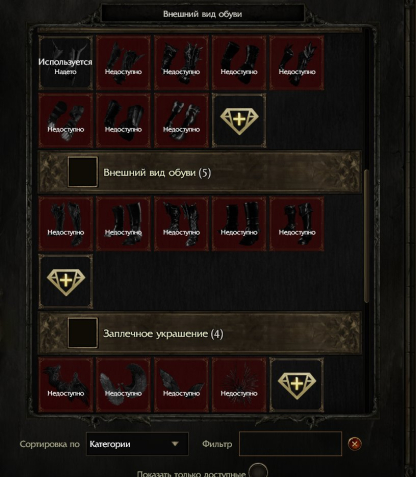Collapse the Внешний вид обуви (5) section header
Screen dimensions: 416x477
click(x=200, y=172)
